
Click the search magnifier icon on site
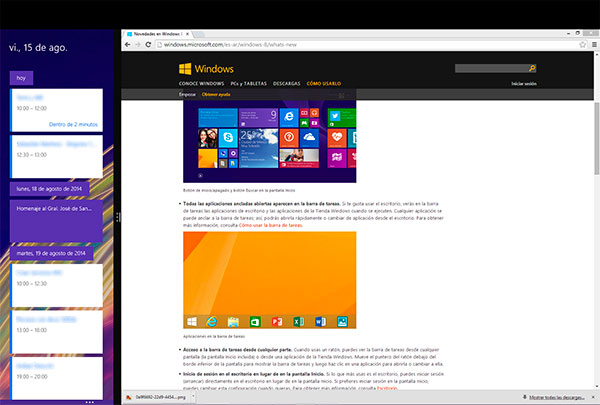(x=532, y=69)
